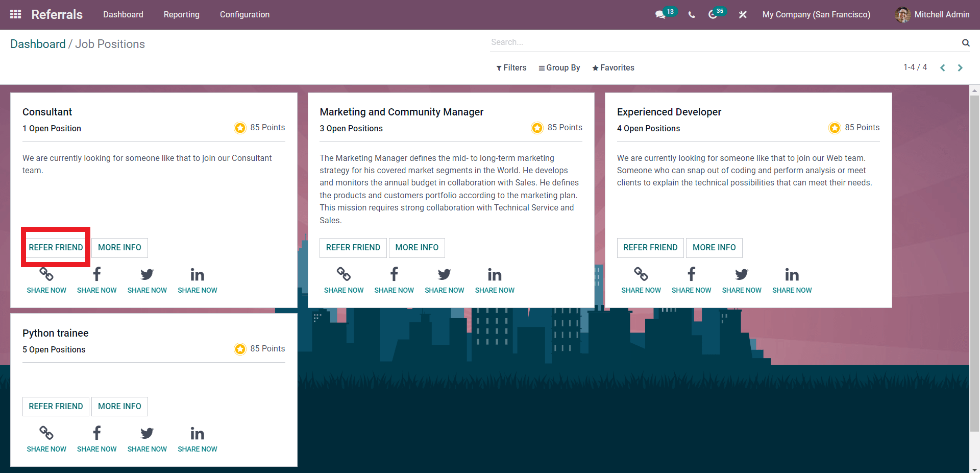Share Python trainee on Facebook
Image resolution: width=980 pixels, height=473 pixels.
[97, 433]
